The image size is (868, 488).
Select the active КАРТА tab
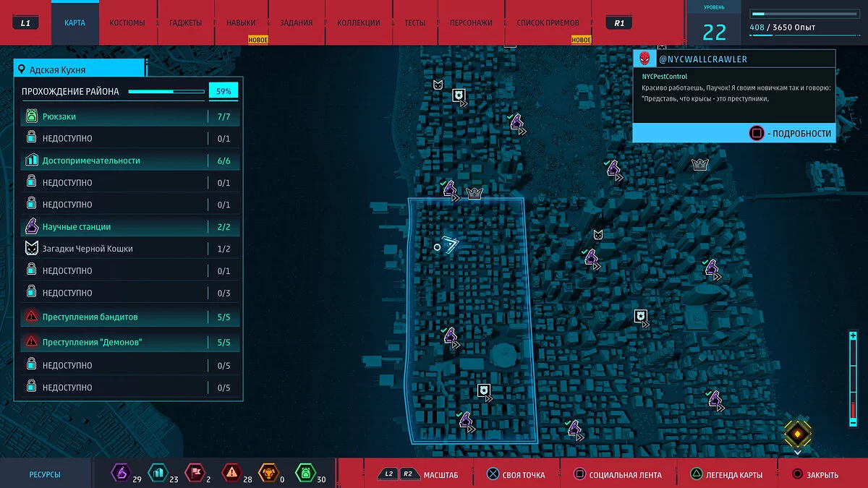pyautogui.click(x=75, y=22)
